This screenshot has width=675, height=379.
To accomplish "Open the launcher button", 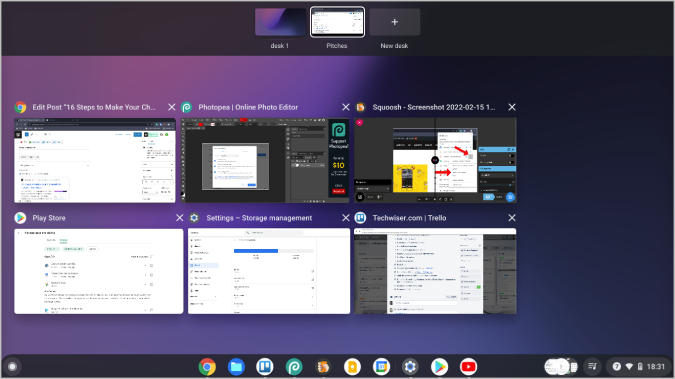I will point(12,367).
